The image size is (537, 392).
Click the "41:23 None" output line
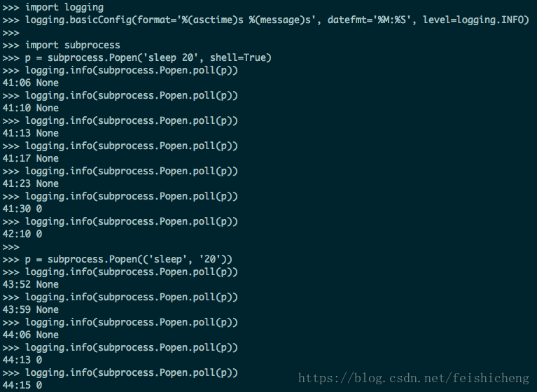pos(31,184)
